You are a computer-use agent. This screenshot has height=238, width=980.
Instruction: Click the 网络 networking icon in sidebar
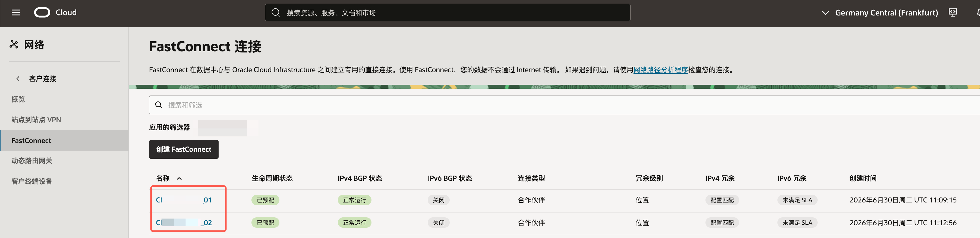14,45
